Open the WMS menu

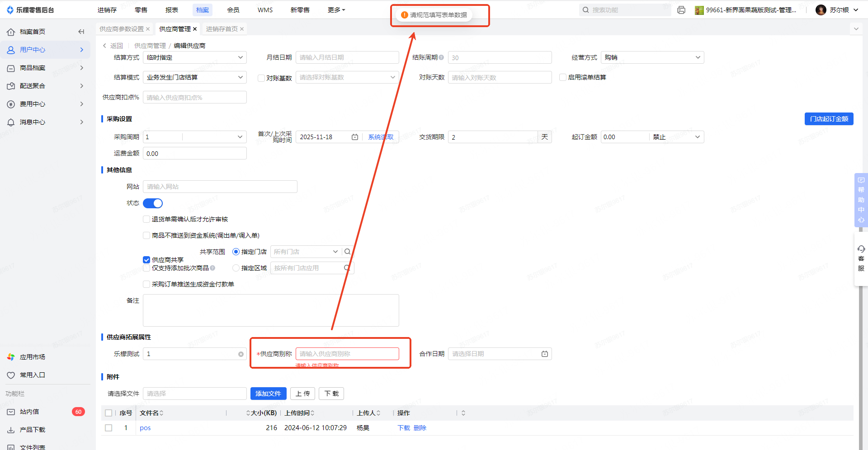[265, 10]
